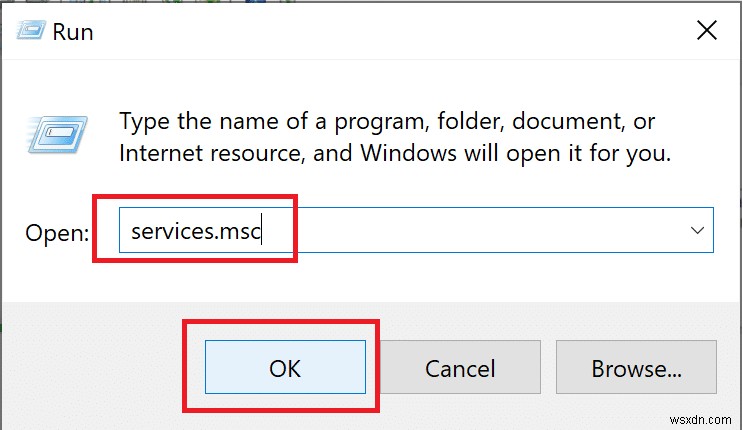Click the large Run program icon
This screenshot has width=743, height=430.
pyautogui.click(x=64, y=139)
